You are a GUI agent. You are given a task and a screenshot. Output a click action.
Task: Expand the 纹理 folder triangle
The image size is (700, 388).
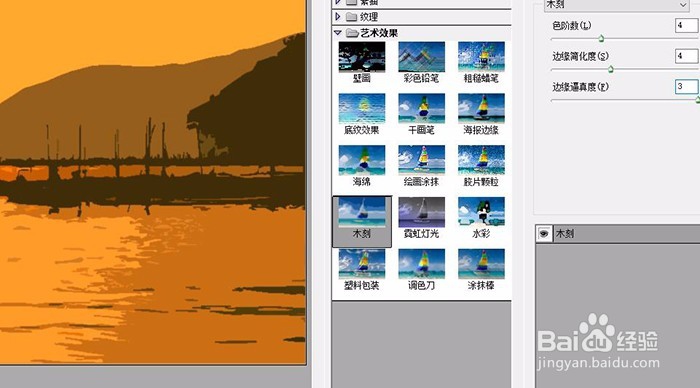(x=338, y=17)
